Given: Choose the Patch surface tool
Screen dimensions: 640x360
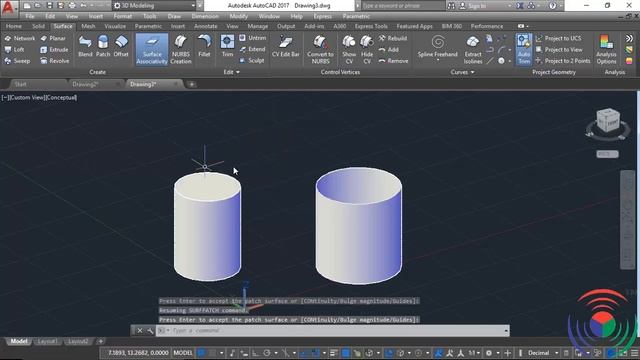Looking at the screenshot, I should [x=103, y=46].
